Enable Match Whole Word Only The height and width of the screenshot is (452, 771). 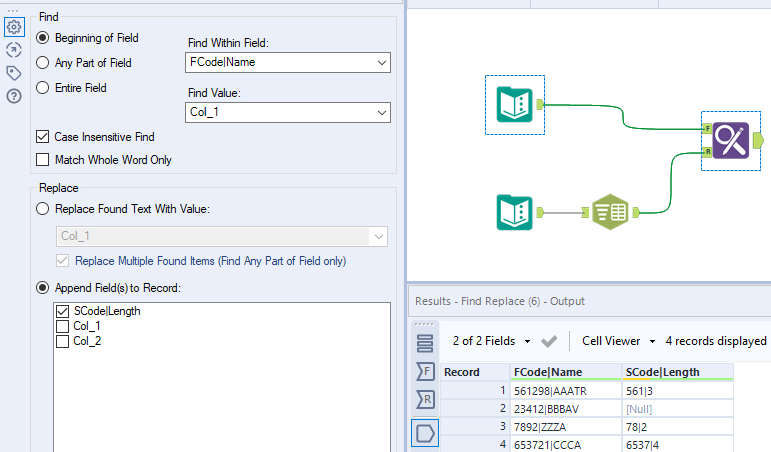tap(43, 160)
